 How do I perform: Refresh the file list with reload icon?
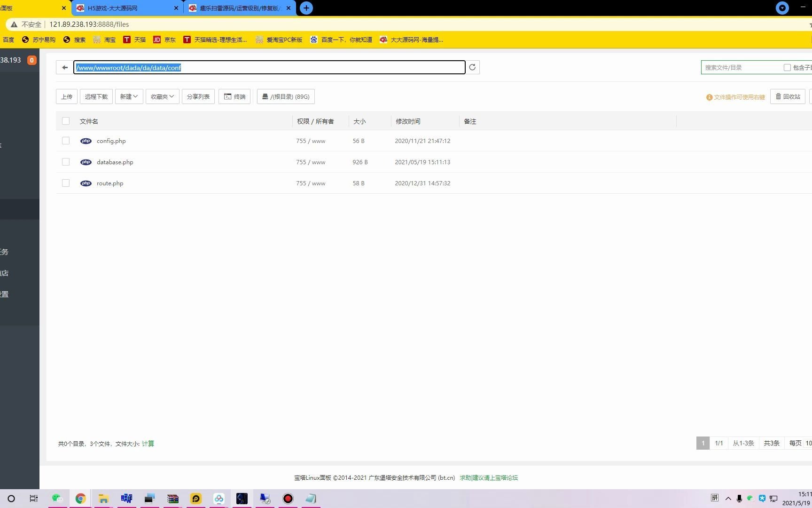pyautogui.click(x=472, y=67)
